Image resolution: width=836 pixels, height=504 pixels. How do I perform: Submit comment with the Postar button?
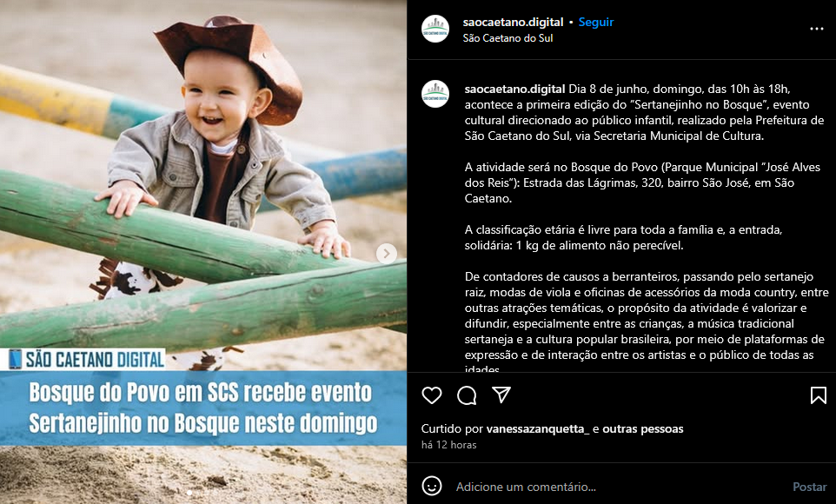[809, 487]
